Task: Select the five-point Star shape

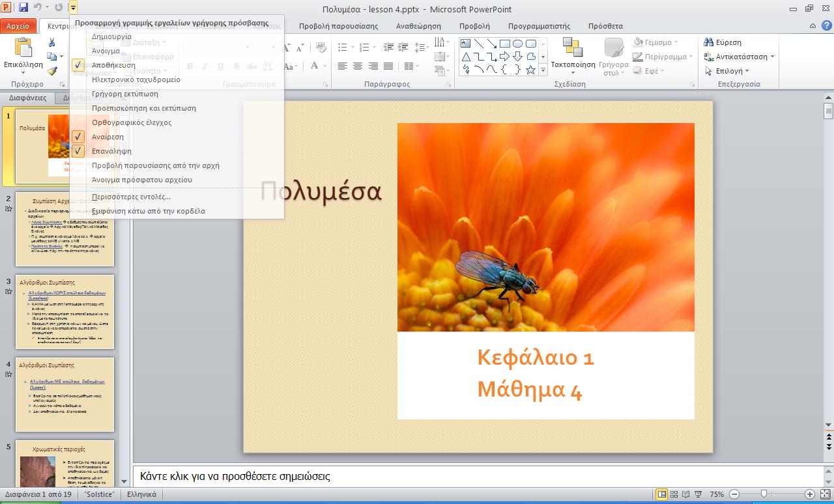Action: (x=531, y=70)
